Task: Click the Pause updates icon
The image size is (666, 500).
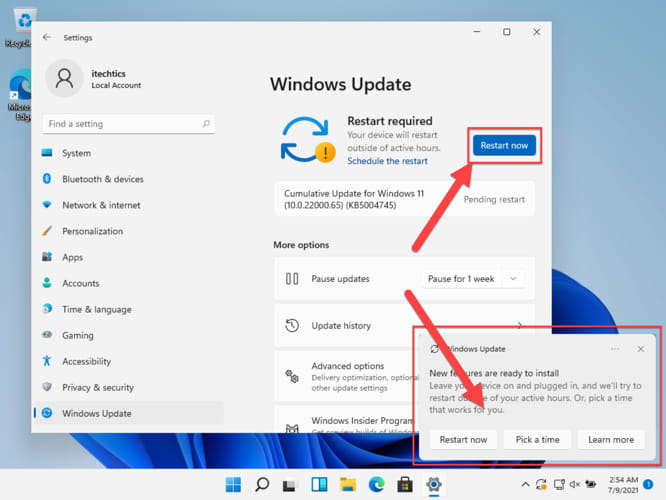Action: point(292,279)
